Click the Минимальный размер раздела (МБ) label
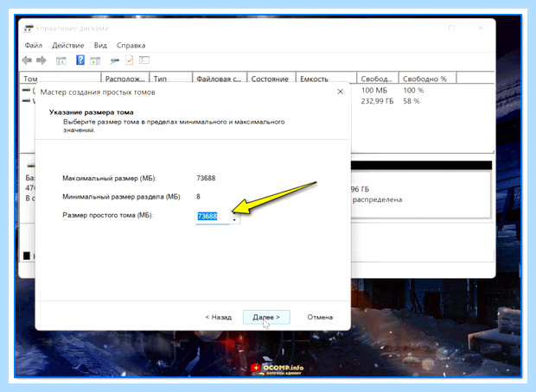 tap(123, 197)
